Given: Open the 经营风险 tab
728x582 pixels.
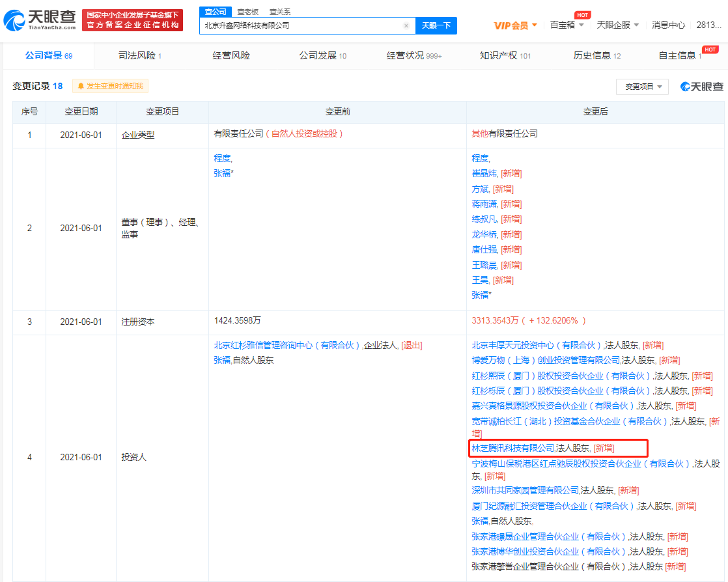Looking at the screenshot, I should coord(231,56).
